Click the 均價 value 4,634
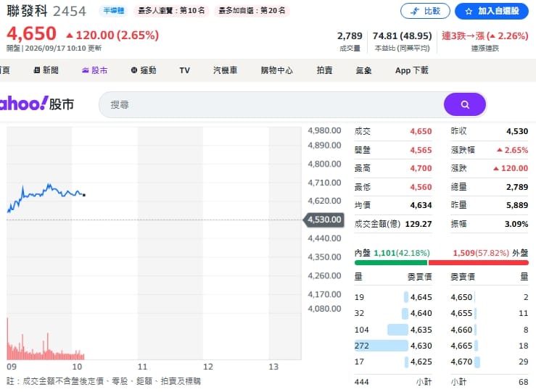536x392 pixels. [x=421, y=205]
